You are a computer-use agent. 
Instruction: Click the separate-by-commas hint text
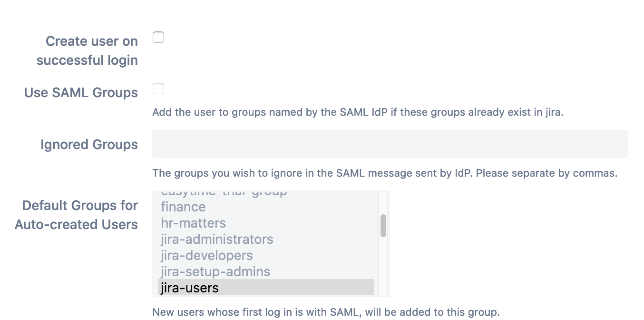tap(384, 173)
